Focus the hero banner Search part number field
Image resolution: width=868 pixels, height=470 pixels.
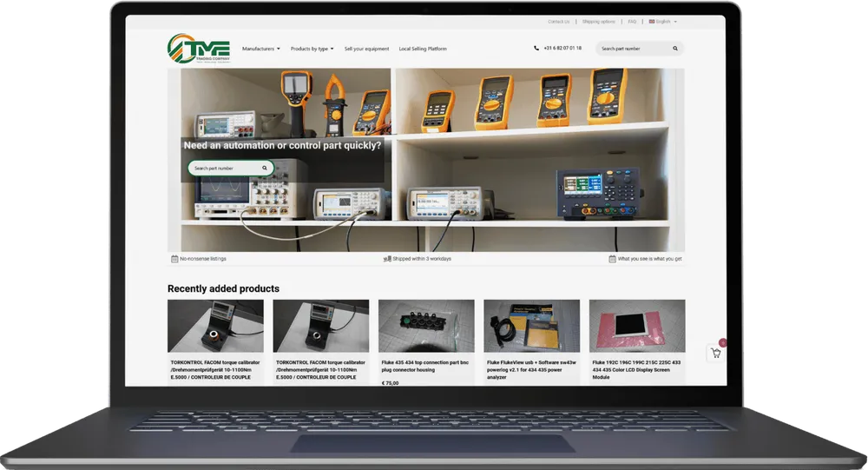[x=231, y=168]
